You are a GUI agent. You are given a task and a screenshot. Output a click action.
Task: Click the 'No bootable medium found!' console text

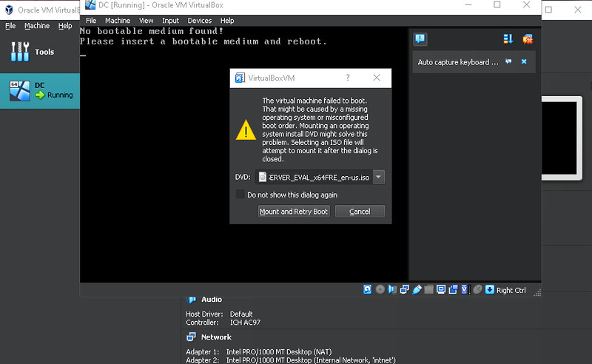click(x=152, y=31)
